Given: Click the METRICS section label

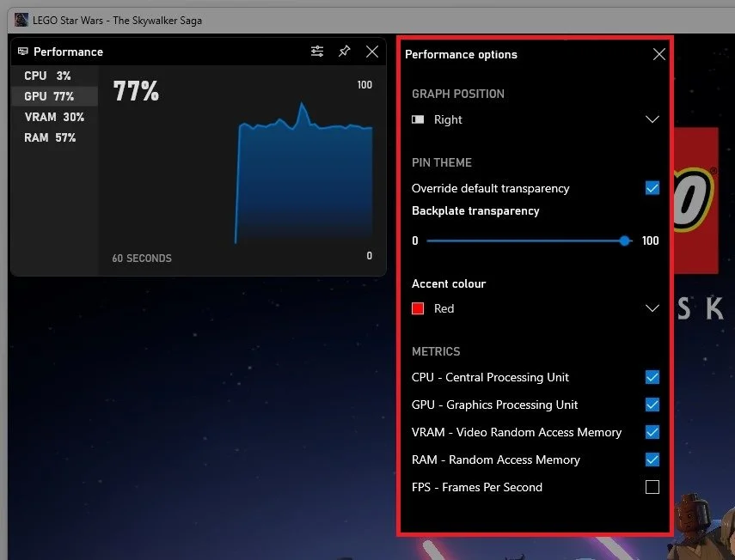Looking at the screenshot, I should pos(436,351).
